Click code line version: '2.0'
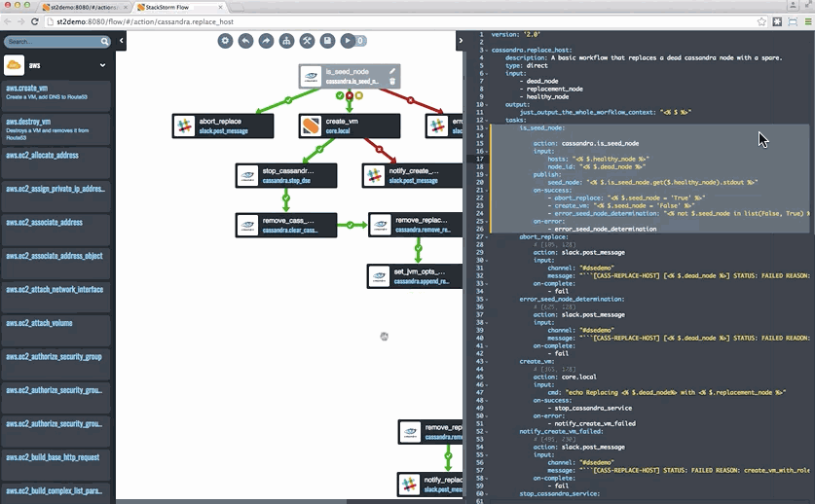 pos(516,34)
